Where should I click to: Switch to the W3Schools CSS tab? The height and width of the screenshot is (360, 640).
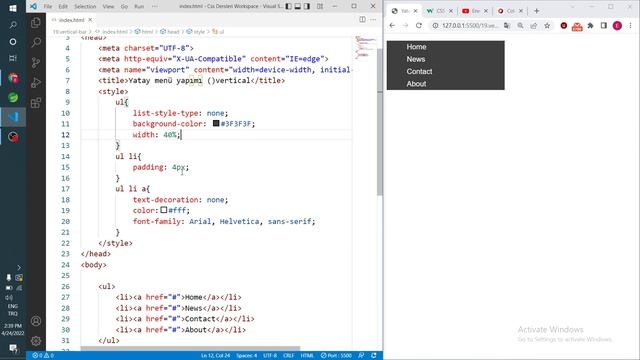click(440, 11)
